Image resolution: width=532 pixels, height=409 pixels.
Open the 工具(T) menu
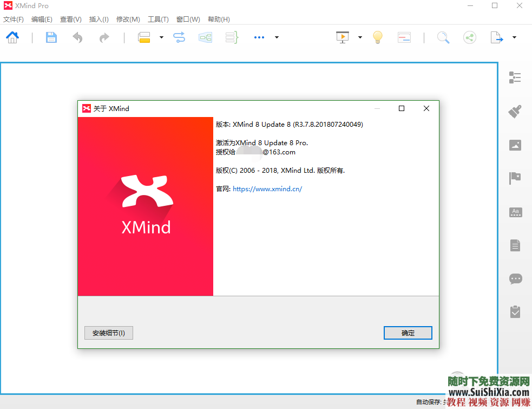click(x=158, y=19)
